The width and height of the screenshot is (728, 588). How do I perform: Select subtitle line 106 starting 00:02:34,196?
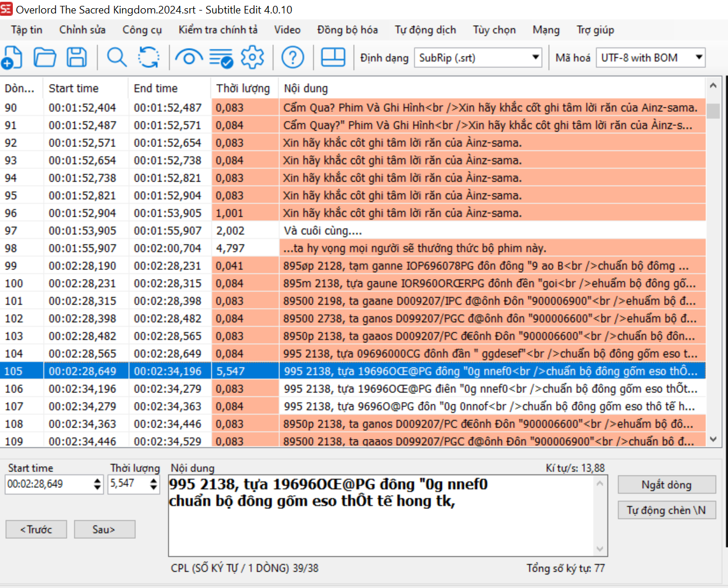click(x=353, y=389)
